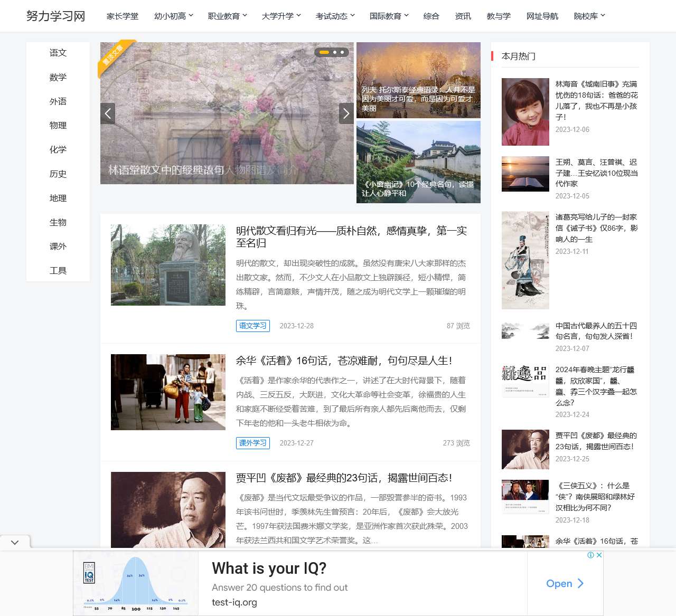This screenshot has width=676, height=616.
Task: Open 林海音《城南旧事》 hot article link
Action: [x=597, y=100]
